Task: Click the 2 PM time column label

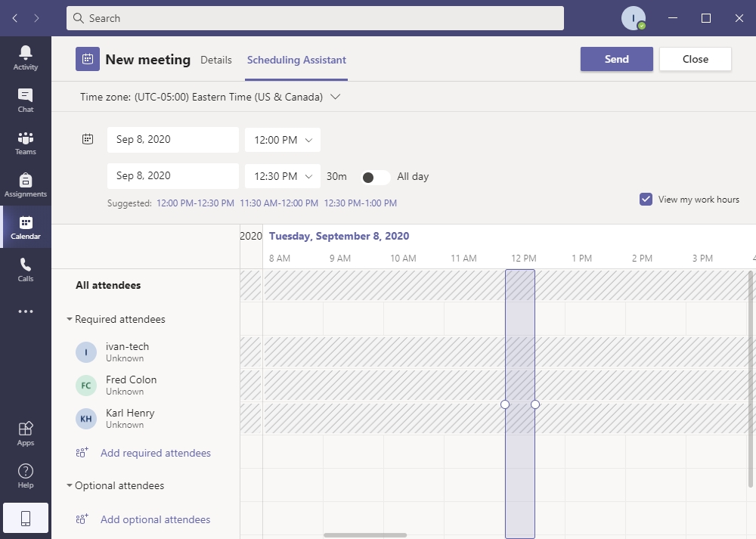Action: point(642,259)
